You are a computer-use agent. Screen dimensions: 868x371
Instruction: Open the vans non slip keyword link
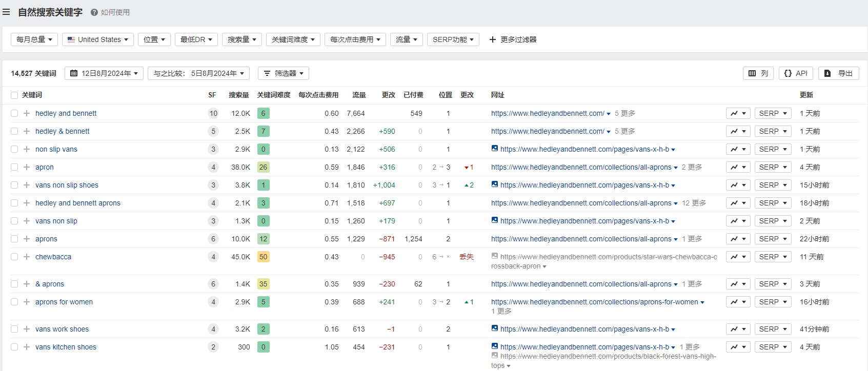pos(56,221)
